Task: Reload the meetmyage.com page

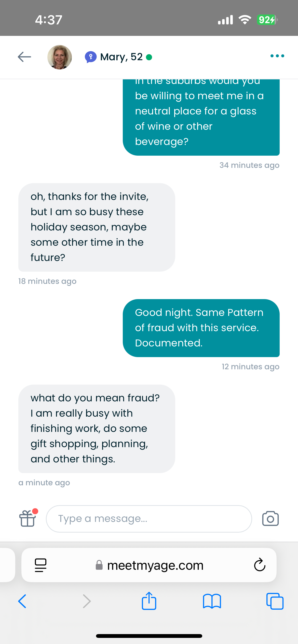Action: pos(260,565)
